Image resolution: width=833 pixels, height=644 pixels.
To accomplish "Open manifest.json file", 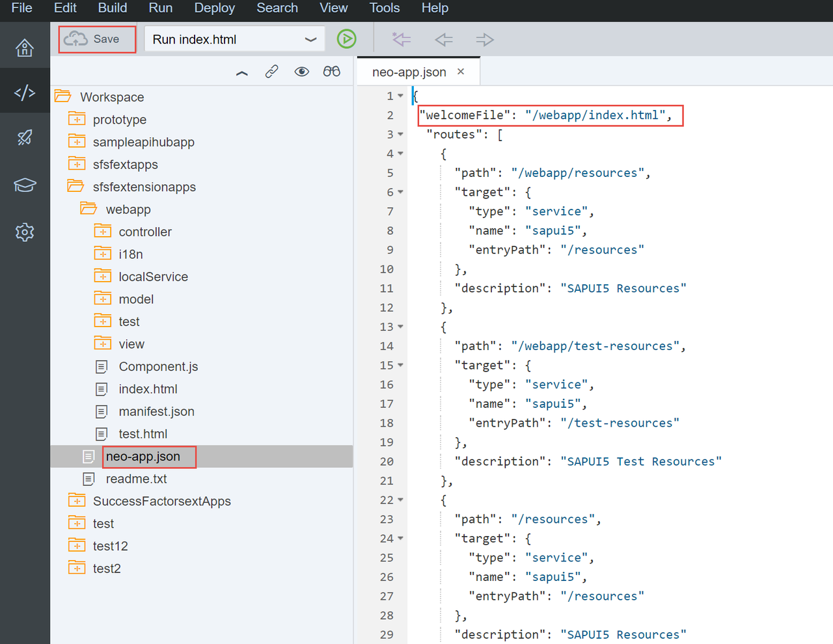I will point(156,411).
